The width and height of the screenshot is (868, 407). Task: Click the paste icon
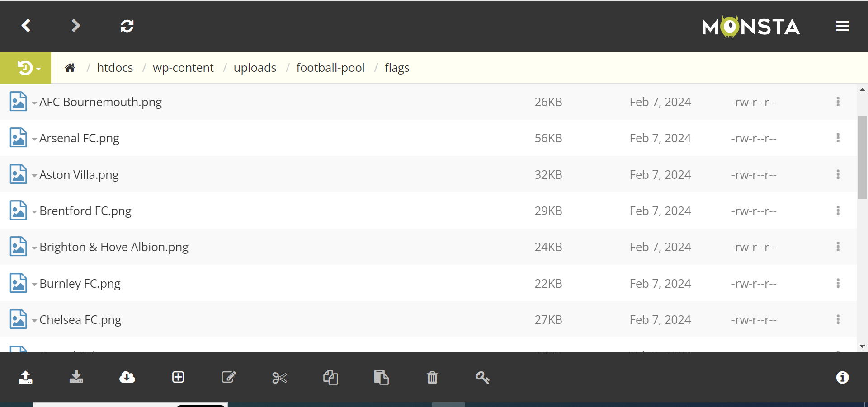(381, 377)
